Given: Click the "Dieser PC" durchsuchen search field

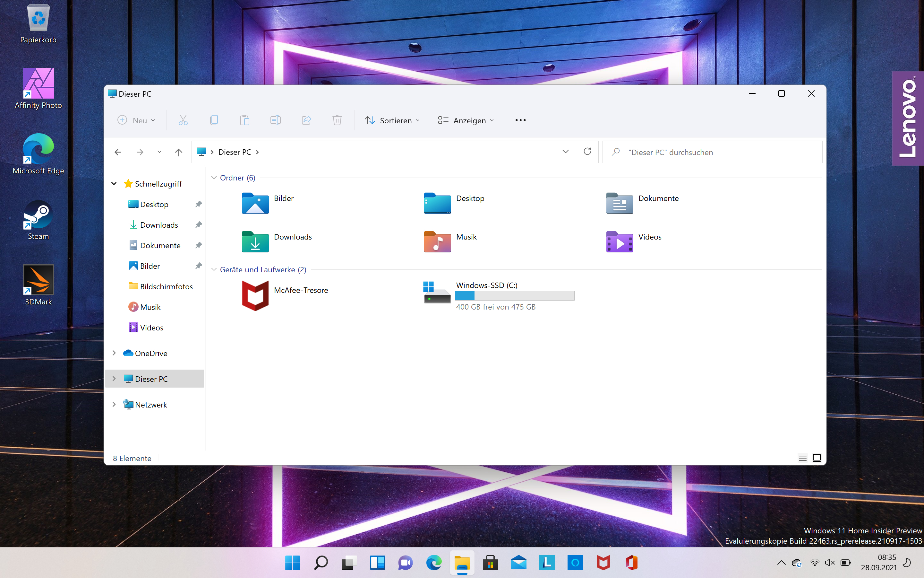Looking at the screenshot, I should click(712, 152).
